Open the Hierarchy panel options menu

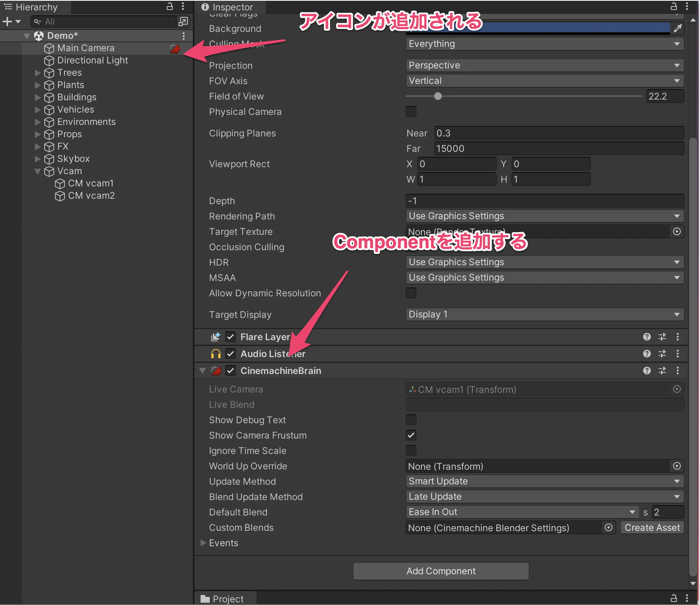(x=183, y=7)
